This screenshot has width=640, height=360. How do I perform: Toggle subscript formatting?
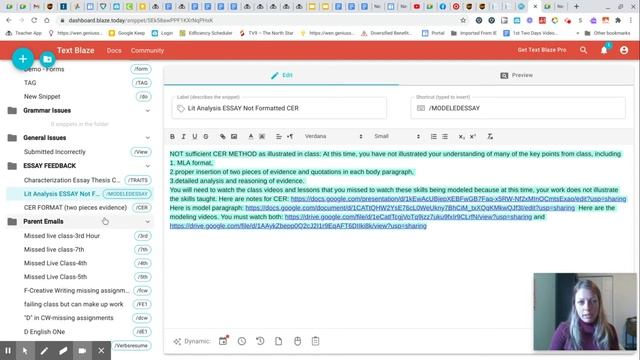pyautogui.click(x=461, y=136)
